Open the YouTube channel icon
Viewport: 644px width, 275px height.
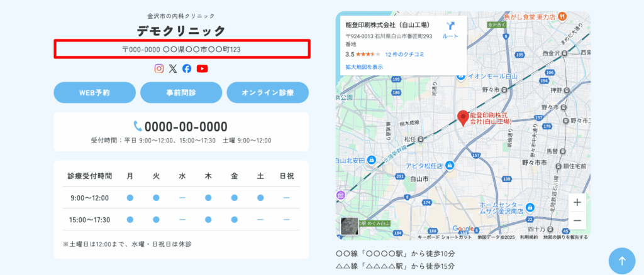coord(202,68)
